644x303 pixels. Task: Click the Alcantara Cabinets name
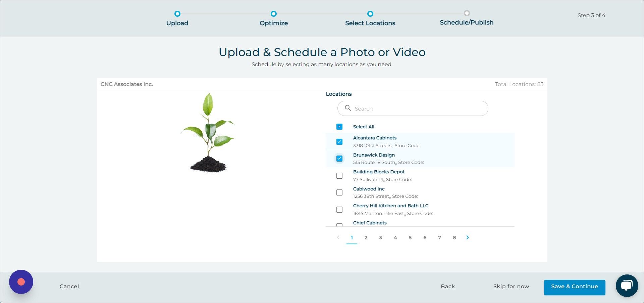375,138
